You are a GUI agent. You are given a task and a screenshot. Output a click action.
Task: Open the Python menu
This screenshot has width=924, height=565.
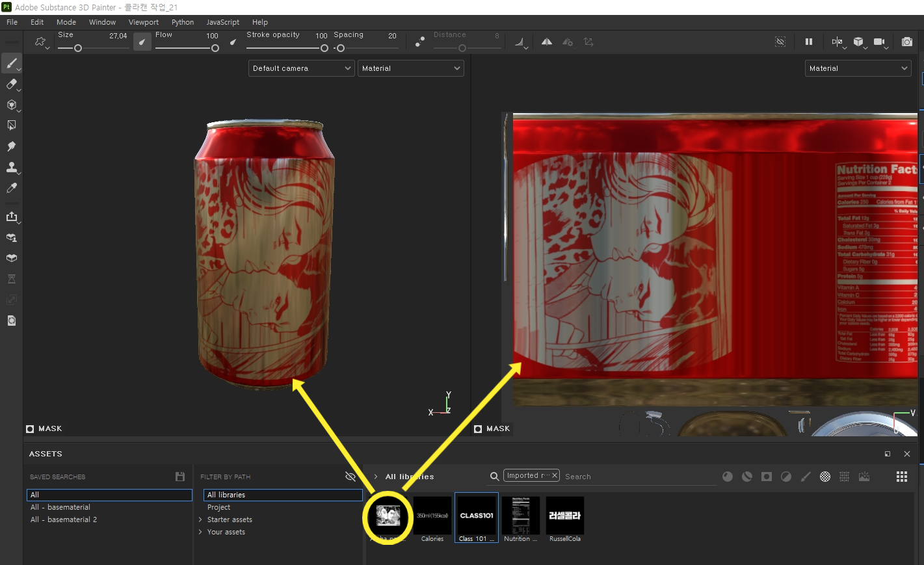(x=183, y=22)
